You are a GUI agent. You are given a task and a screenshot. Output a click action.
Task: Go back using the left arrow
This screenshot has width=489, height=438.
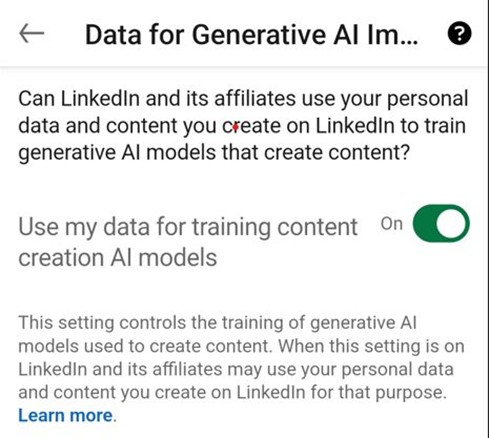[x=32, y=33]
